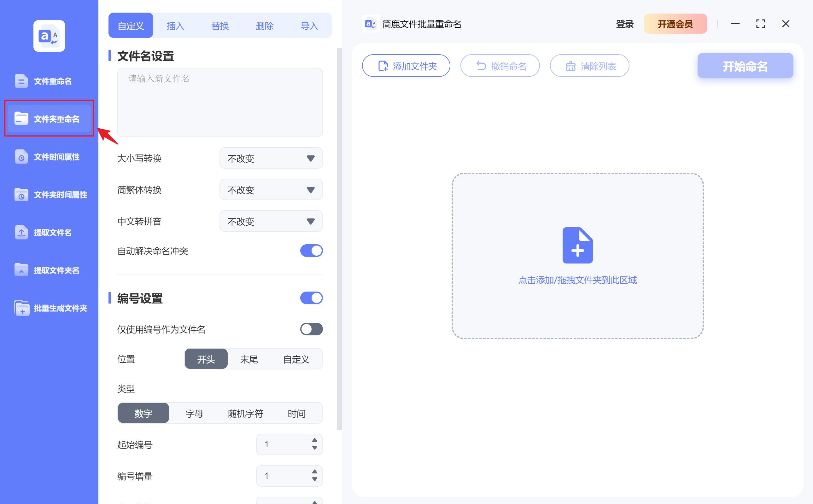
Task: Open the 文件夹重命名 feature in sidebar
Action: (x=49, y=119)
